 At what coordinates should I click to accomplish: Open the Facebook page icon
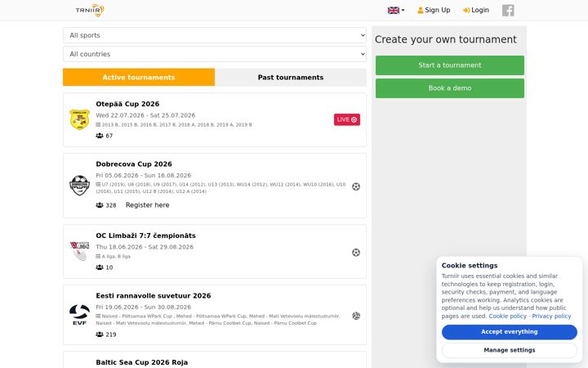508,10
